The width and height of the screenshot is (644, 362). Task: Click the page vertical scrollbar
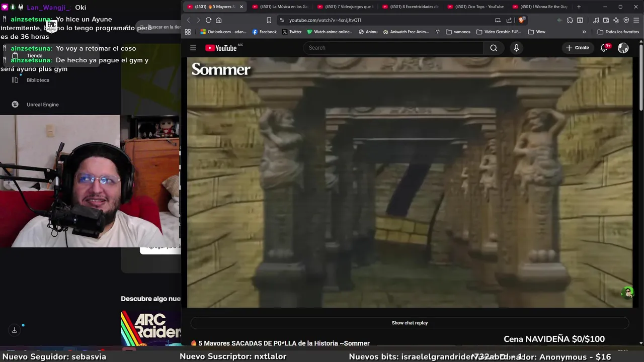coord(641,78)
